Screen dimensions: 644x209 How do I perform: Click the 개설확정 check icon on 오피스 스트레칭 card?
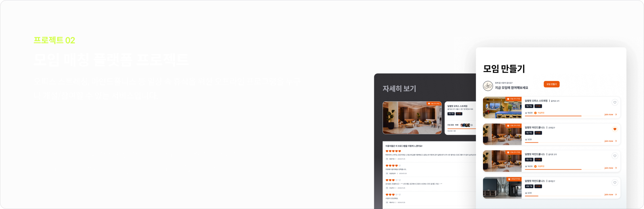click(536, 113)
